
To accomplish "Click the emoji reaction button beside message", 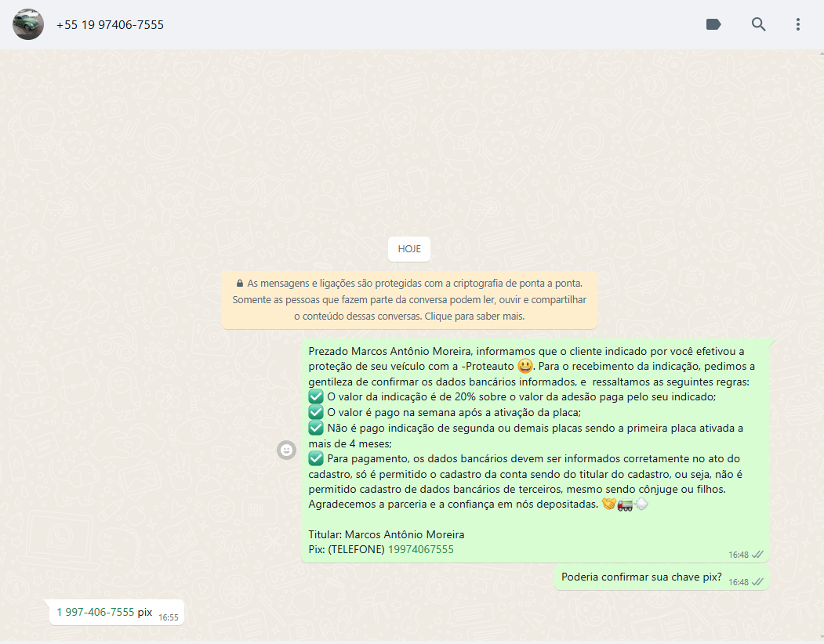I will [287, 450].
